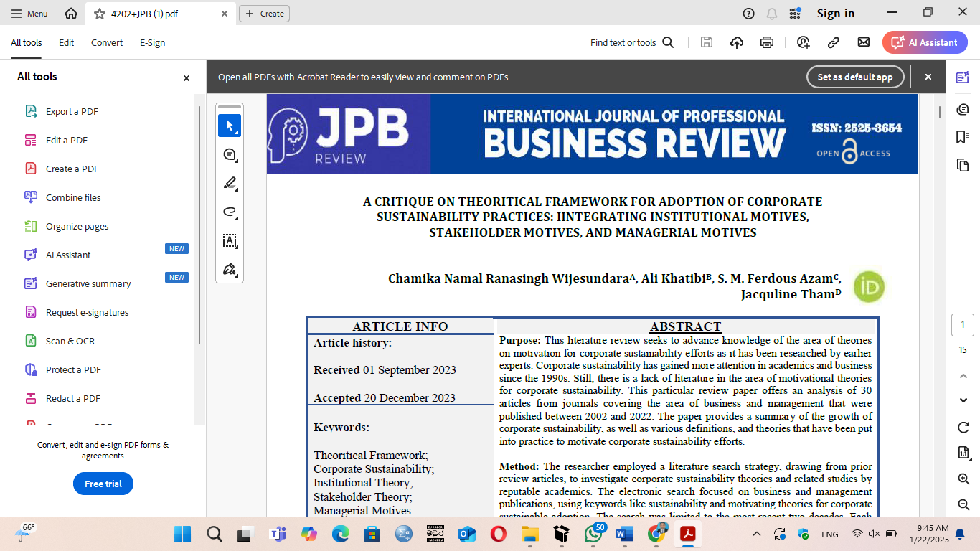Viewport: 980px width, 551px height.
Task: Open the Convert tab
Action: [x=107, y=42]
